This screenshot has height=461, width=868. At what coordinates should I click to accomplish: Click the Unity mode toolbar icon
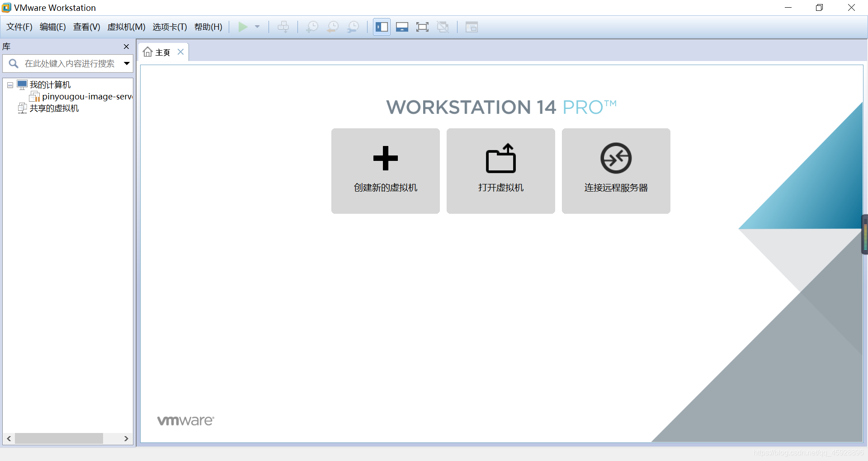coord(443,27)
